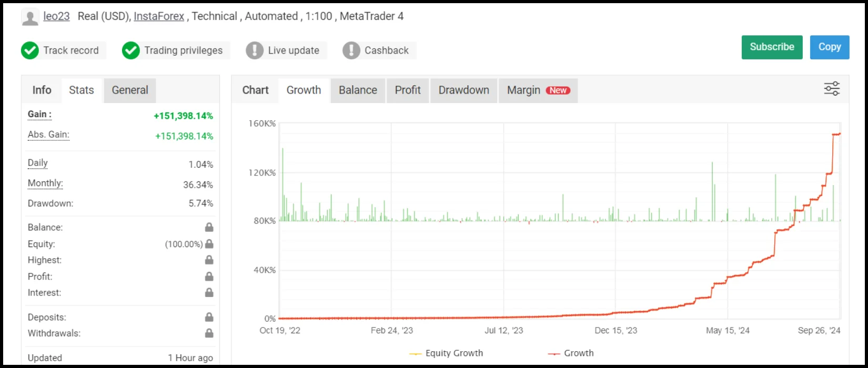Click the Track record green checkmark icon
Image resolution: width=868 pixels, height=368 pixels.
[30, 50]
